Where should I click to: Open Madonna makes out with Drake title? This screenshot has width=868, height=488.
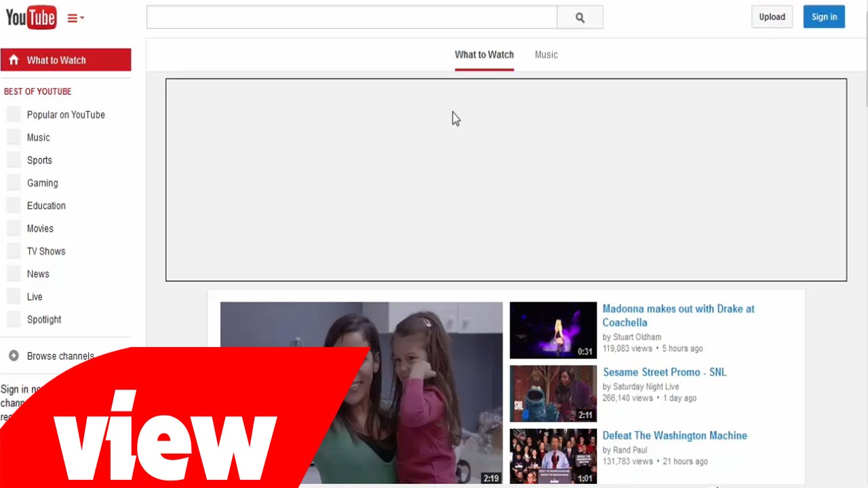(x=678, y=315)
